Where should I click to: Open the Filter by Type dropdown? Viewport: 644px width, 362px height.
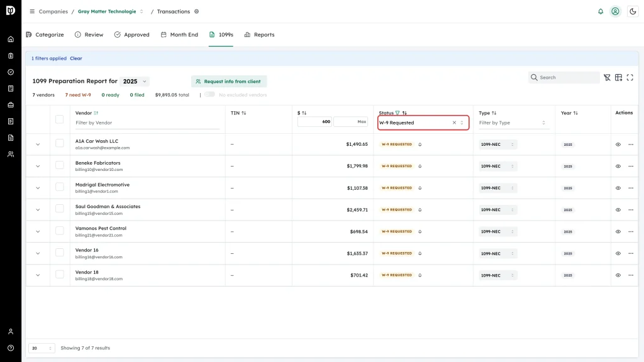tap(513, 123)
